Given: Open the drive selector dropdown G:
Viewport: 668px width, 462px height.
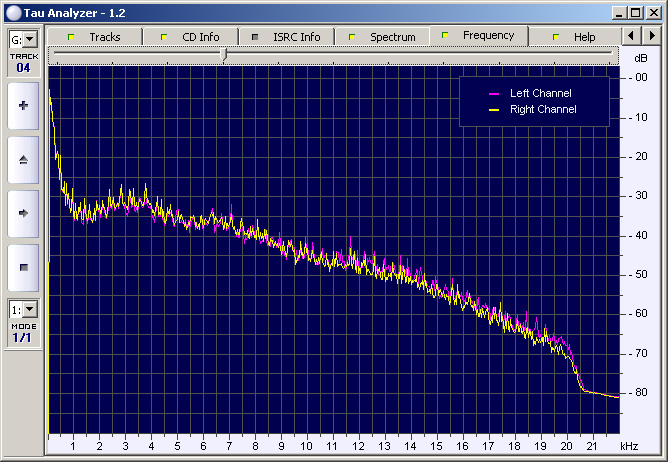Looking at the screenshot, I should coord(29,39).
